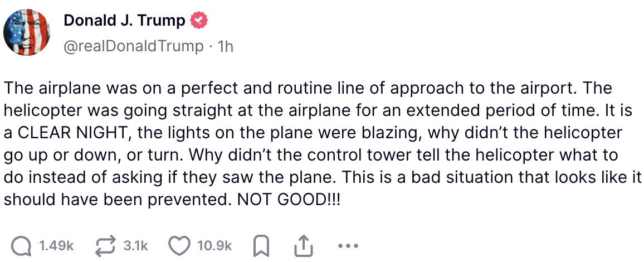Image resolution: width=644 pixels, height=262 pixels.
Task: Open the @realDonaldTrump handle link
Action: [x=134, y=46]
